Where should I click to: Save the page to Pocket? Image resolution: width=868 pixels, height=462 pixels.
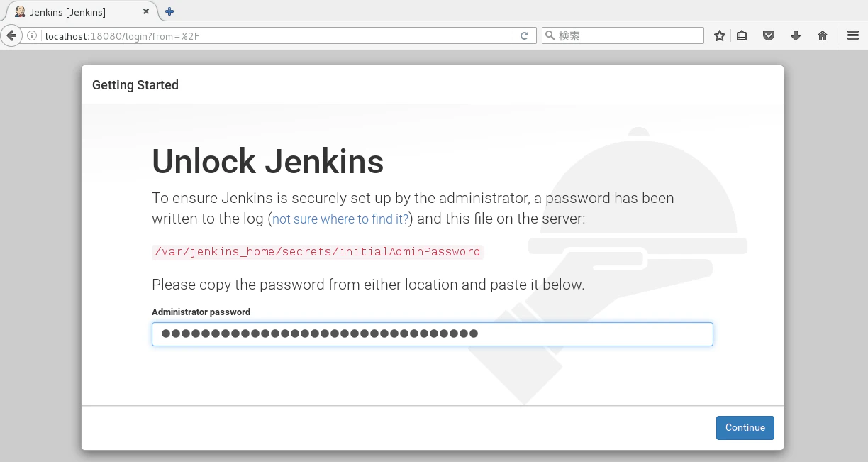(x=768, y=35)
